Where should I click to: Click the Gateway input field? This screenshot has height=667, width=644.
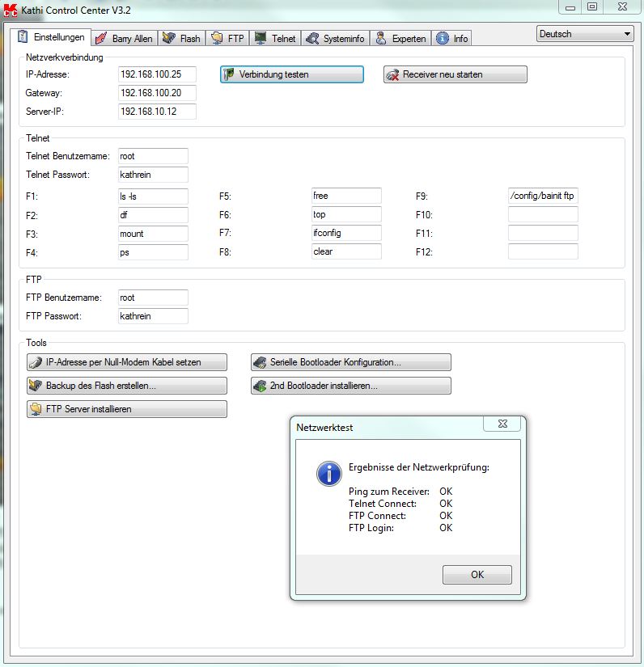(x=157, y=93)
